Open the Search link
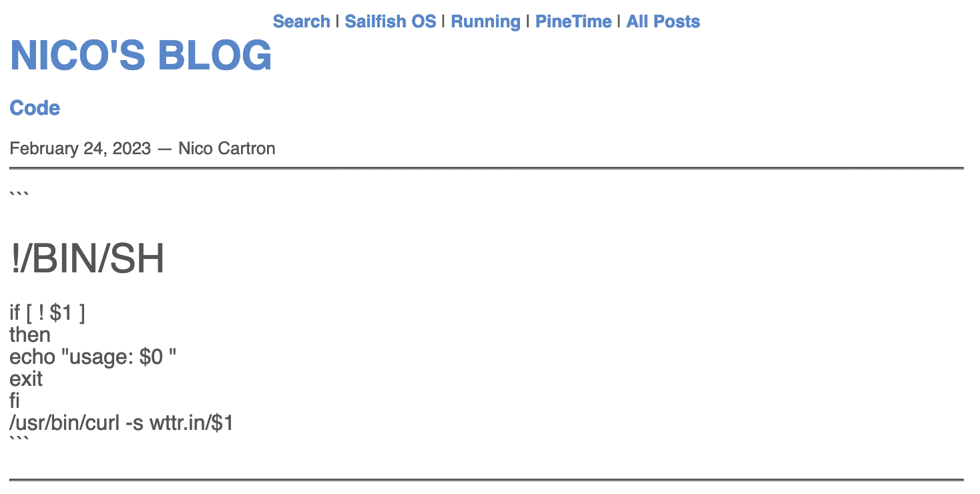The image size is (980, 494). pos(301,21)
